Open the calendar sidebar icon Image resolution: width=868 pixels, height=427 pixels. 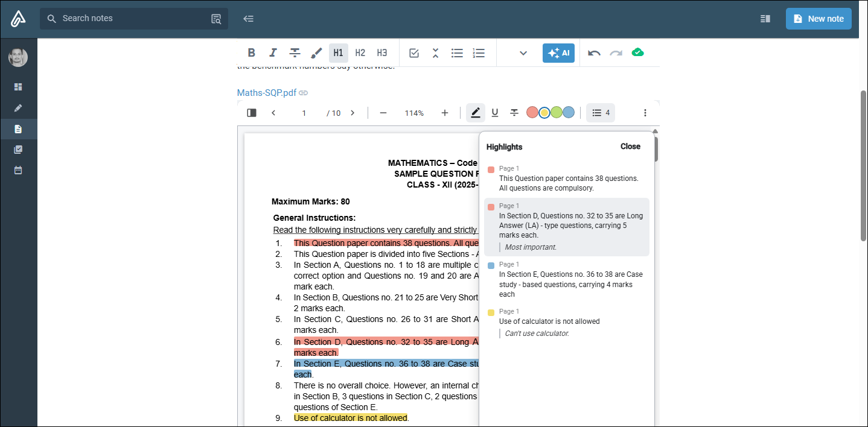18,170
